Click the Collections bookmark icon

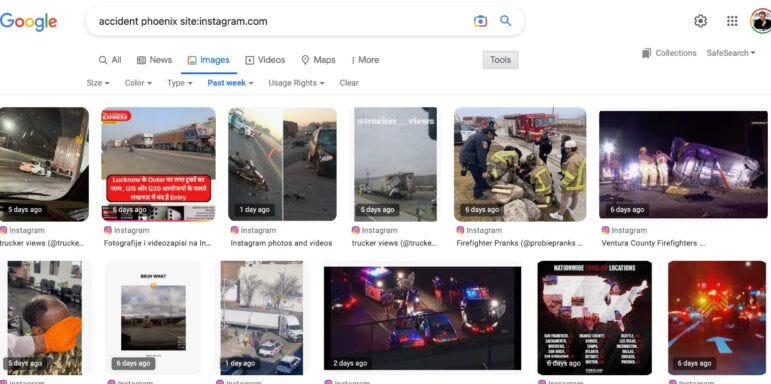tap(646, 53)
